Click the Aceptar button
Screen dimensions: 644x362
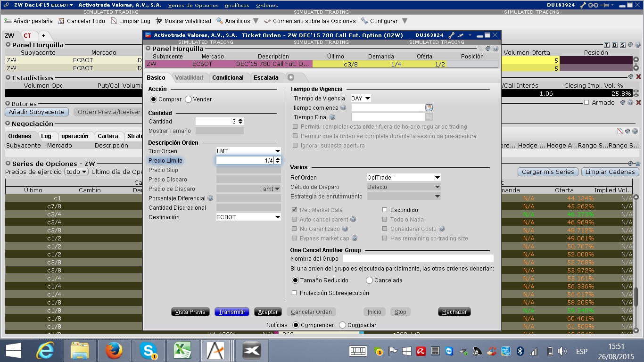tap(268, 312)
